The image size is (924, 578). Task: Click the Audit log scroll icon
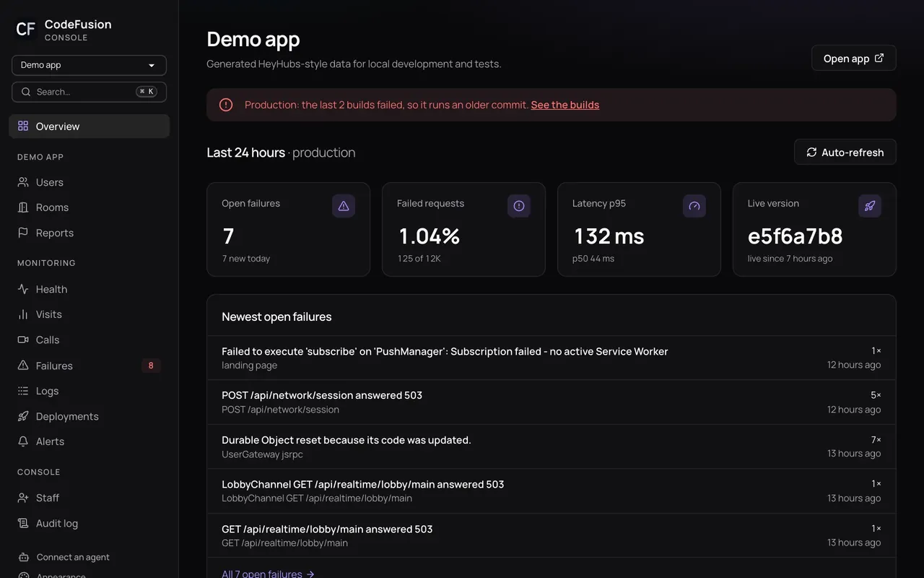click(23, 523)
